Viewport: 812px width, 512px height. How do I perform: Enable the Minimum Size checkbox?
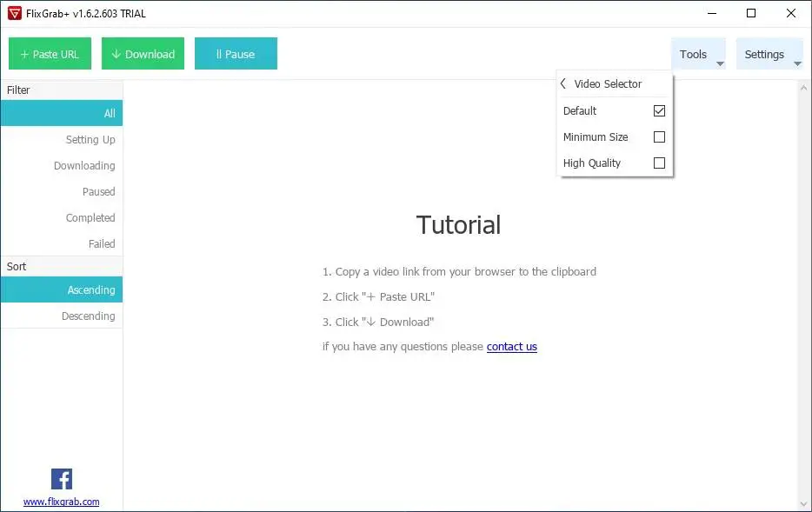point(659,137)
